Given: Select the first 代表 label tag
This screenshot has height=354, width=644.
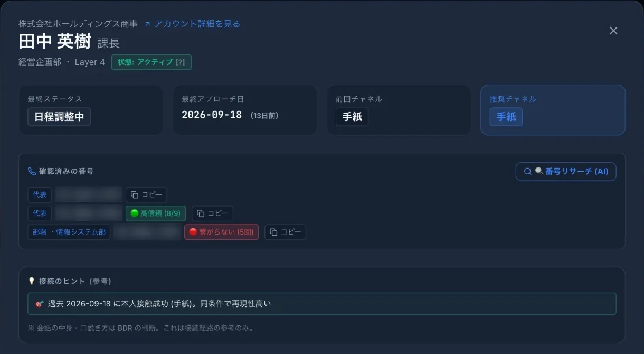Looking at the screenshot, I should (40, 194).
